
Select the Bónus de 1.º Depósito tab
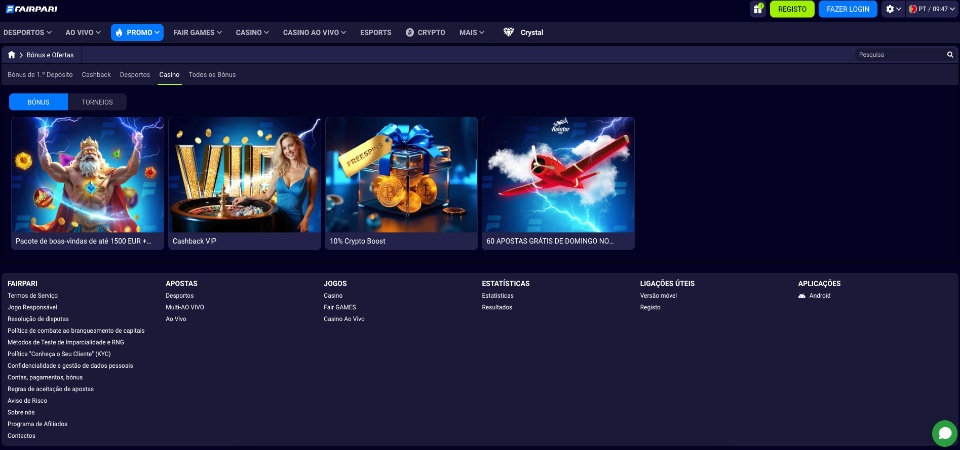coord(40,75)
